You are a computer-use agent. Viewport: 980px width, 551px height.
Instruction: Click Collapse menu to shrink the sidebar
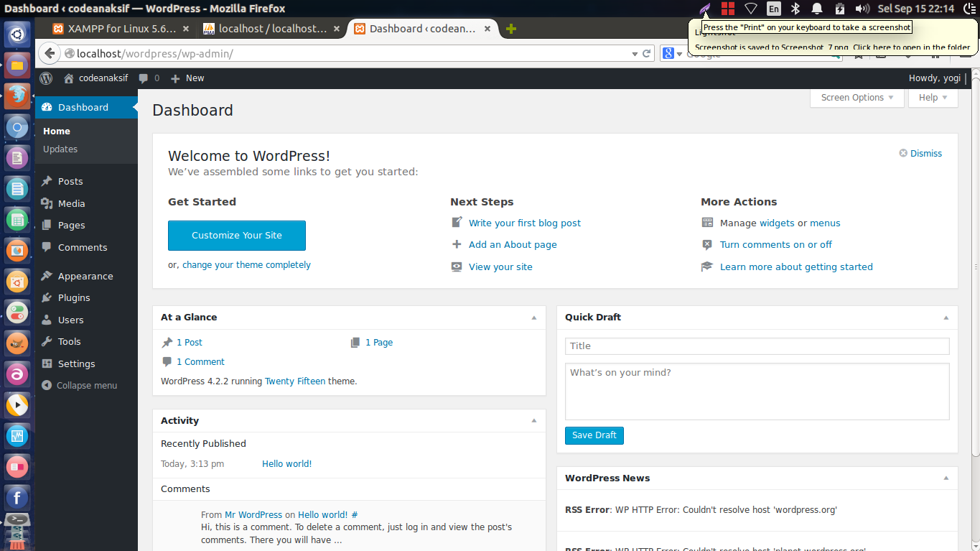79,385
